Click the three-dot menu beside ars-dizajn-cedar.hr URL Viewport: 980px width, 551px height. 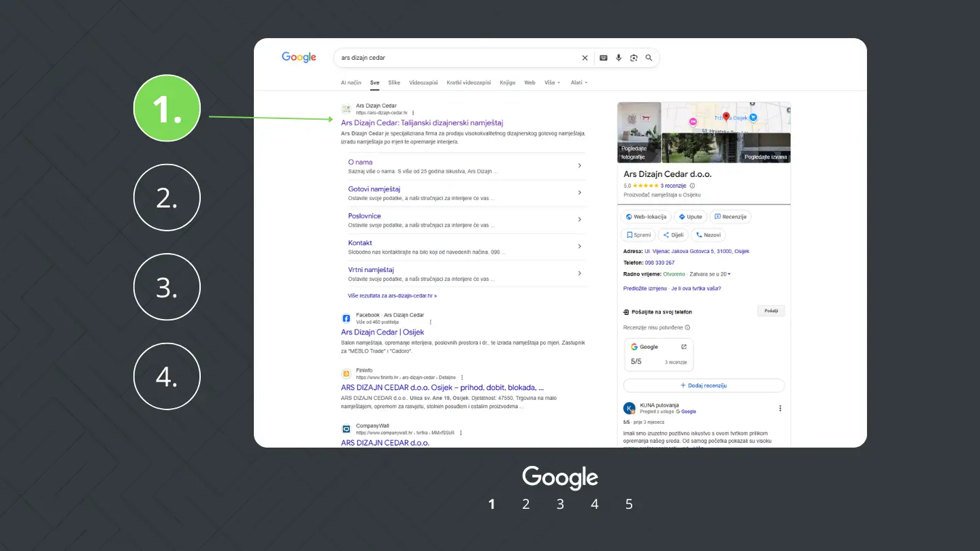coord(413,113)
